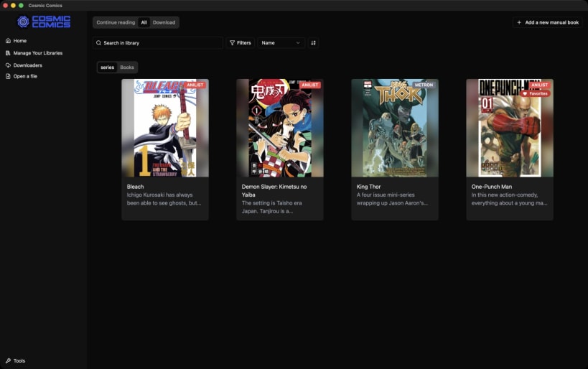Click the Filters funnel icon
The width and height of the screenshot is (588, 369).
point(232,43)
